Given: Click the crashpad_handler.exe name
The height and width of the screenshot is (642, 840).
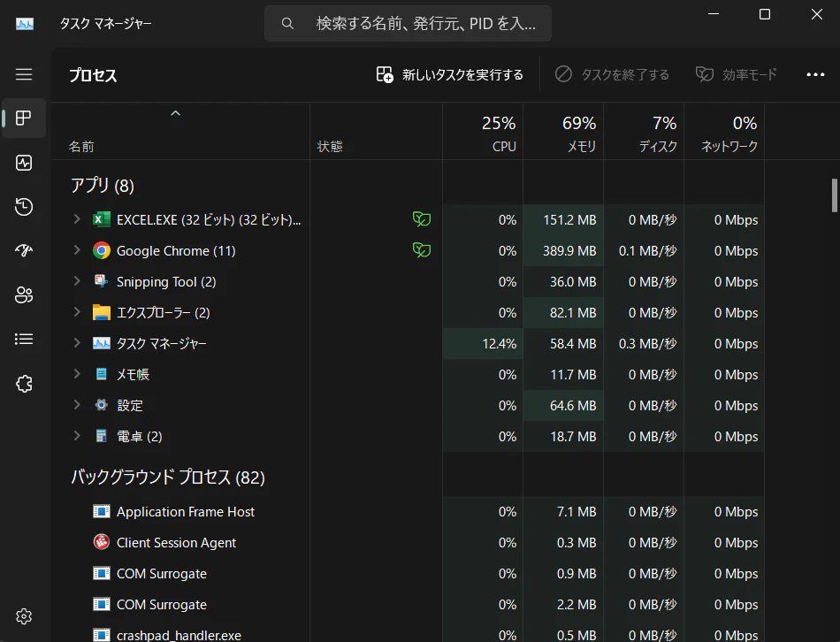Looking at the screenshot, I should tap(179, 636).
